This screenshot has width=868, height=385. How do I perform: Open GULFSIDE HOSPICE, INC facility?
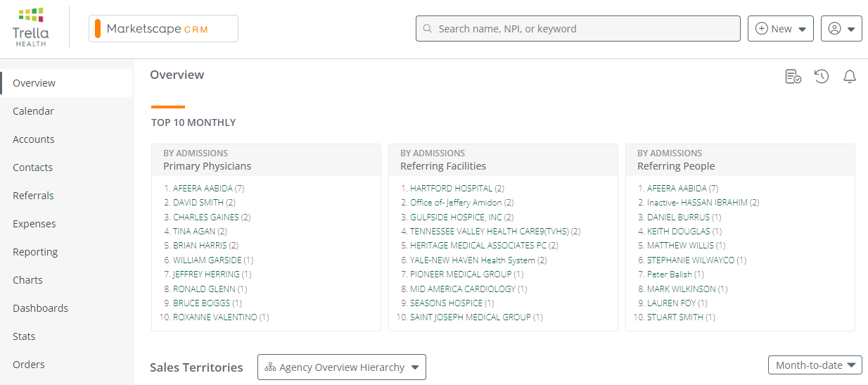[x=456, y=217]
